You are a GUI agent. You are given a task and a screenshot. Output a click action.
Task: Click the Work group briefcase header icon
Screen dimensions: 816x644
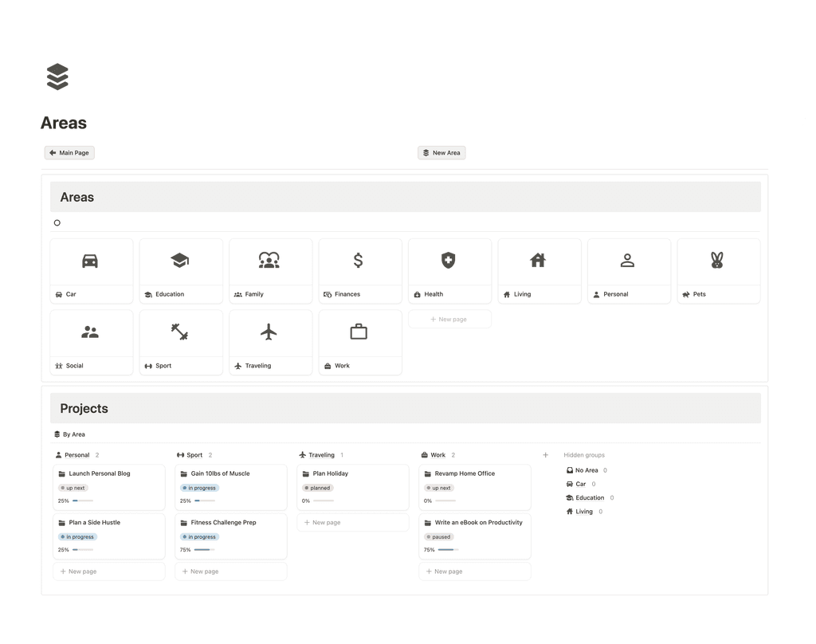tap(425, 455)
